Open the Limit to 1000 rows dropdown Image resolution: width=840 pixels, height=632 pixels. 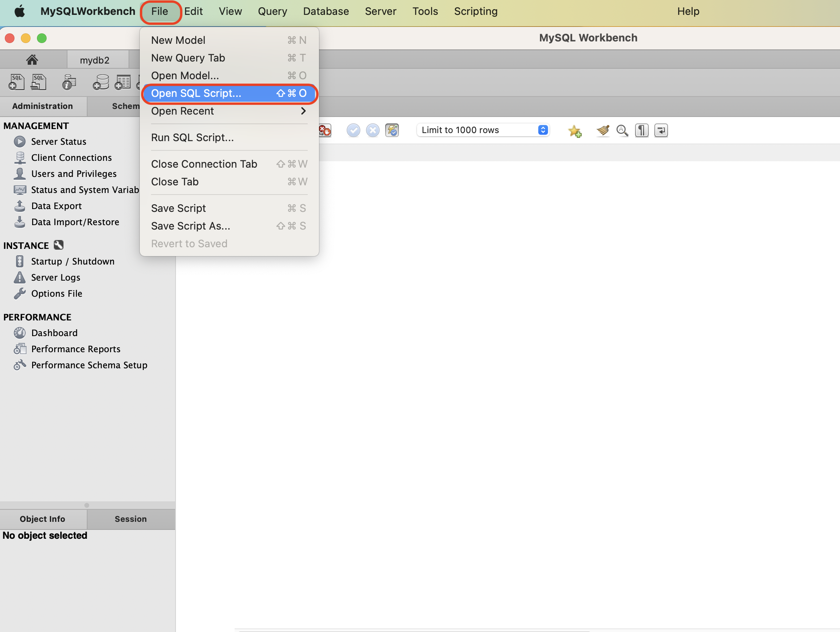click(483, 130)
